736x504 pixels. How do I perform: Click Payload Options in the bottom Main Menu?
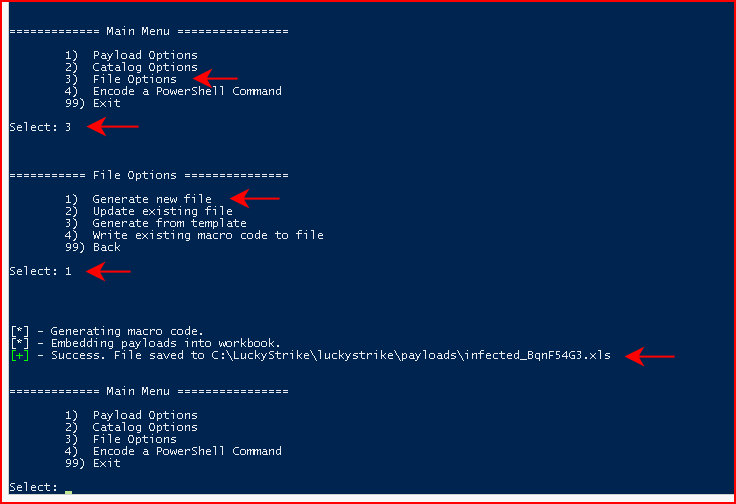145,415
